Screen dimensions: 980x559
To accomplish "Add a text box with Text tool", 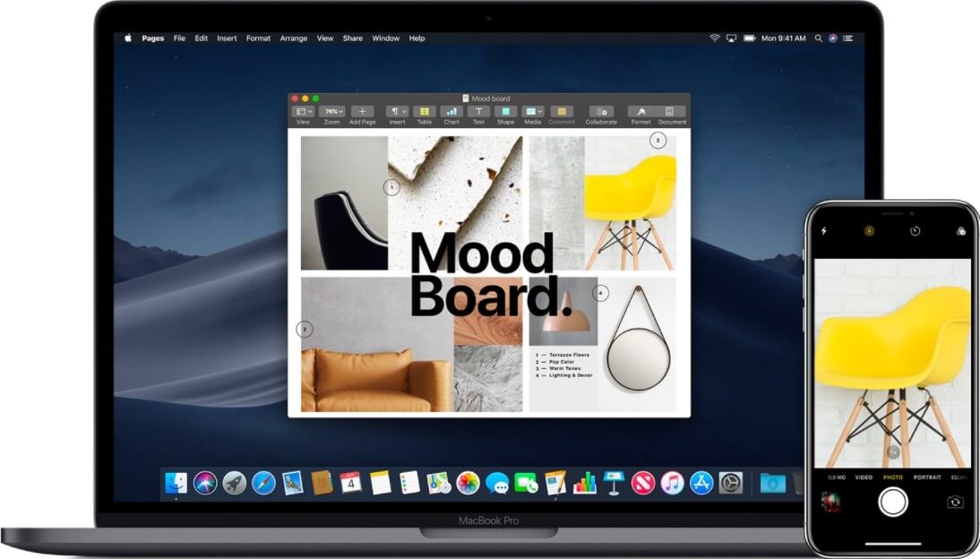I will 478,112.
